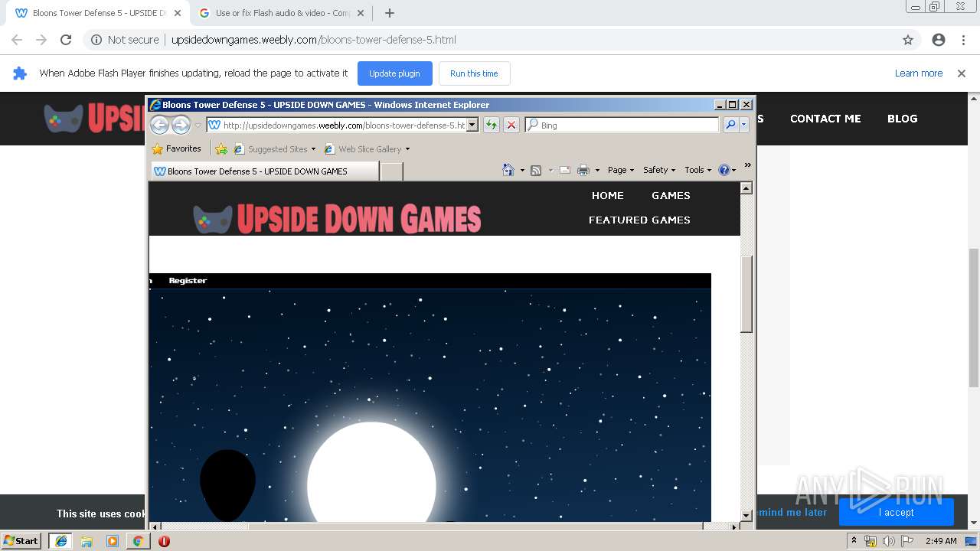Image resolution: width=980 pixels, height=551 pixels.
Task: Click the IE Print icon
Action: 583,170
